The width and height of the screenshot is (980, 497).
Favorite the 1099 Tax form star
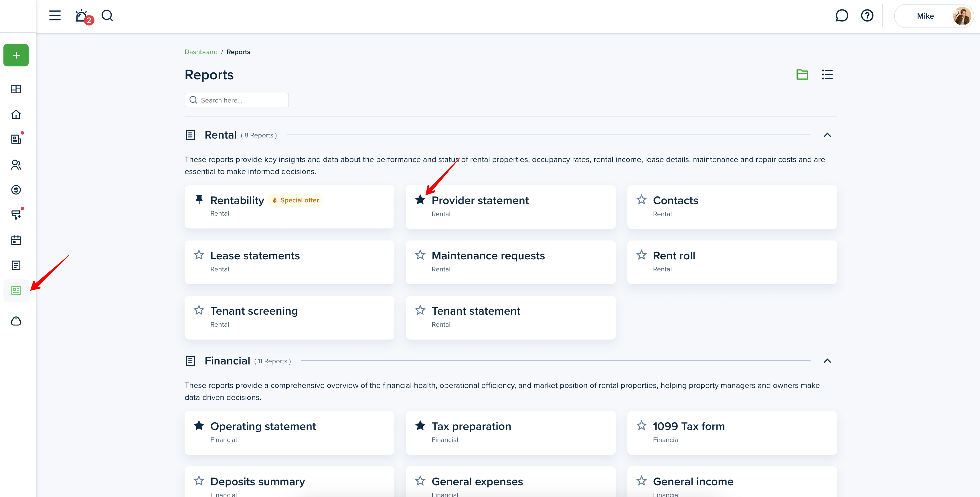(x=641, y=425)
